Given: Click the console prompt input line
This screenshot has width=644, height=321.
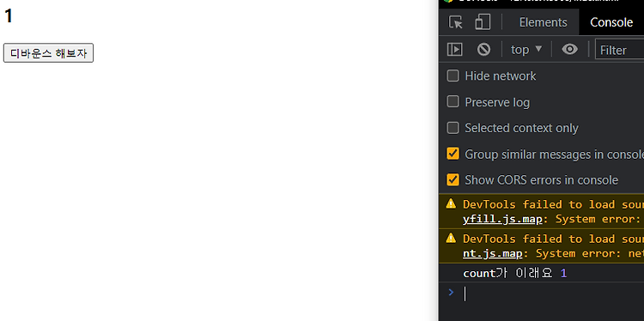Looking at the screenshot, I should [x=554, y=294].
